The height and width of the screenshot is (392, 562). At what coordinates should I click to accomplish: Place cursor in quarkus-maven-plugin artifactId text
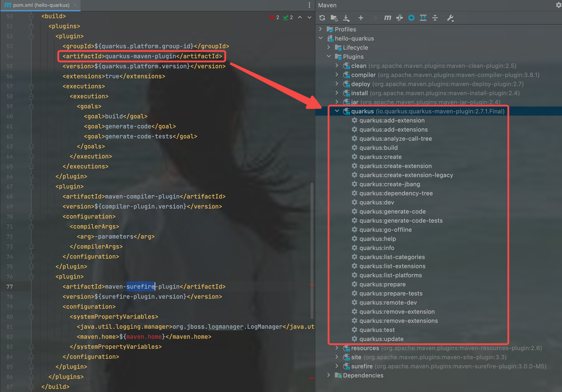click(141, 56)
